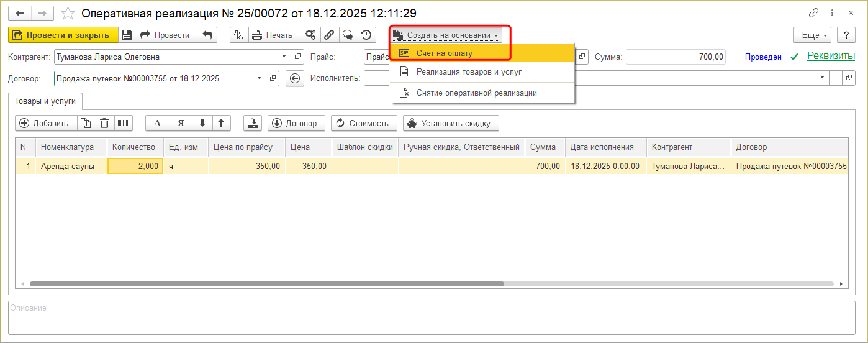
Task: Click scrollbar right arrow in goods table
Action: (x=842, y=283)
